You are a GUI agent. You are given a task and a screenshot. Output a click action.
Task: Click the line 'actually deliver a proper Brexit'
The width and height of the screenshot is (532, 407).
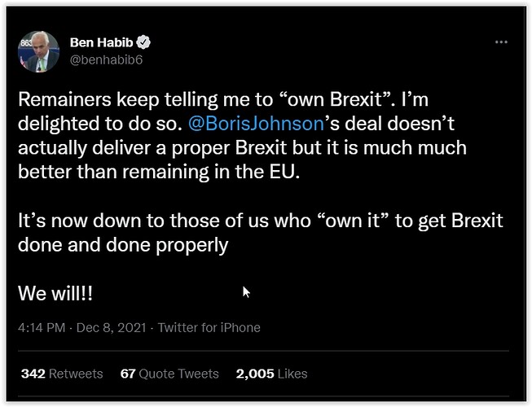[242, 148]
